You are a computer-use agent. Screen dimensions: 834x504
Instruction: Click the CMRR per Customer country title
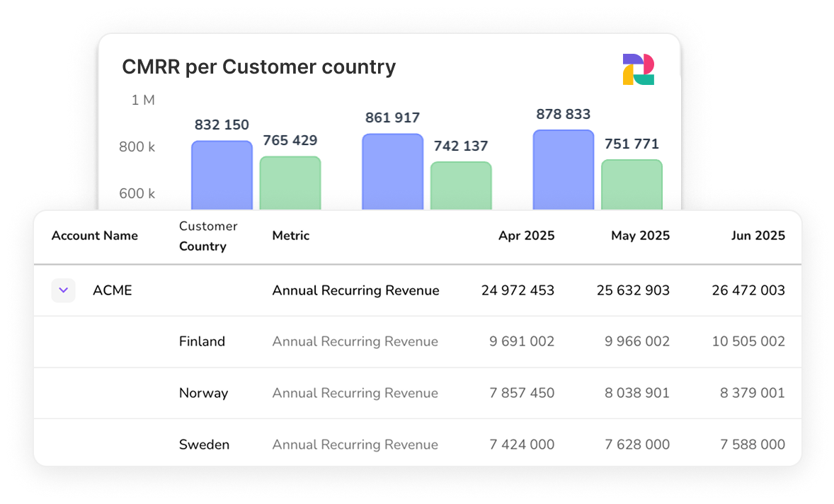point(258,67)
